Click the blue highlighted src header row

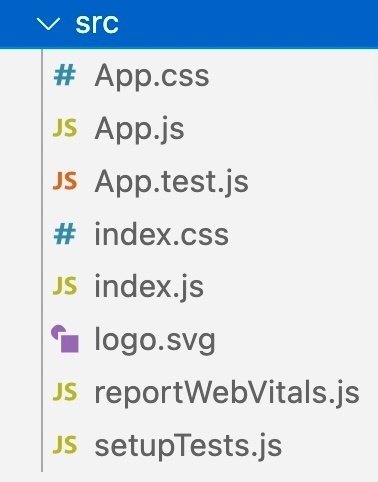pyautogui.click(x=189, y=24)
